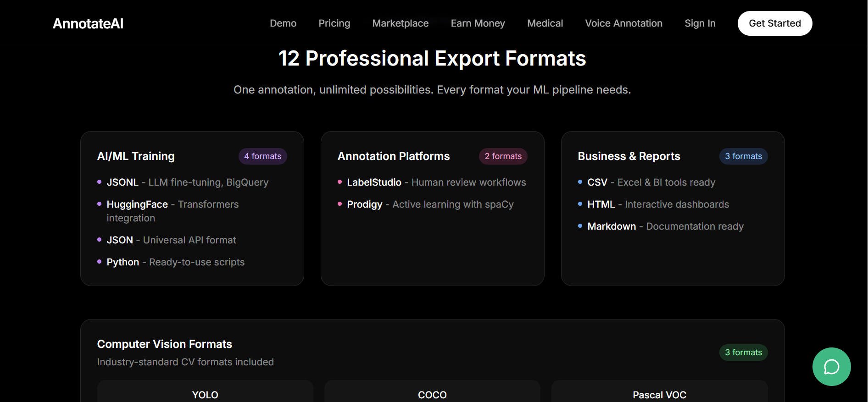Select the COCO format card
The image size is (868, 402).
point(432,391)
